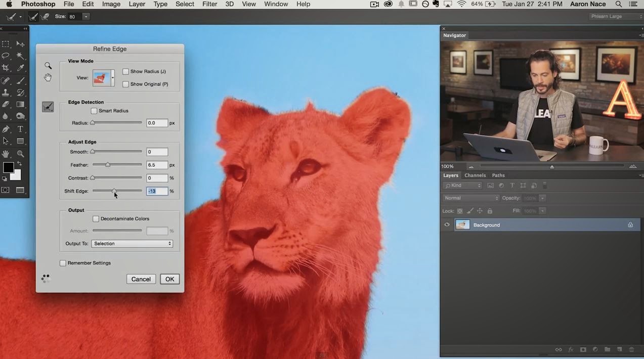Select the Refine Radius brush in Refine Edge
Screen dimensions: 644x359
coord(48,106)
